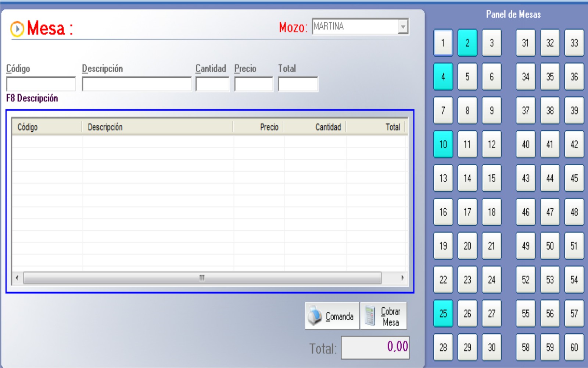Select occupied table 2 in the panel
The height and width of the screenshot is (368, 588).
coord(467,43)
